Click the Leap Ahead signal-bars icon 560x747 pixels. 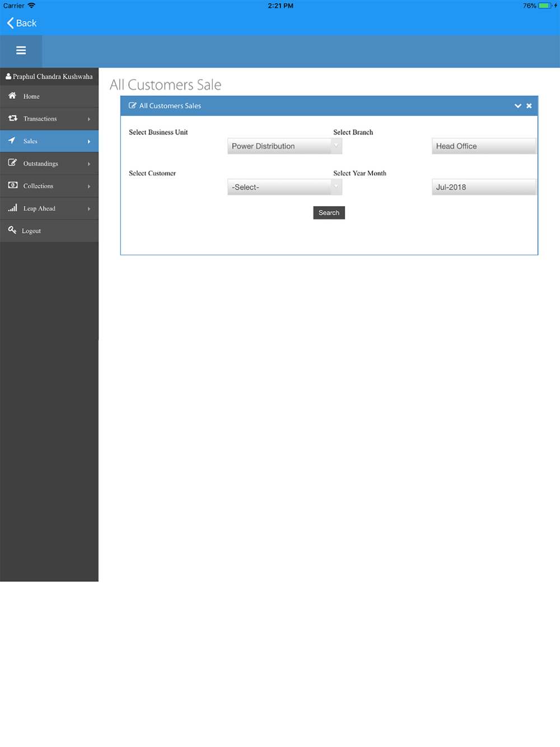pyautogui.click(x=12, y=208)
